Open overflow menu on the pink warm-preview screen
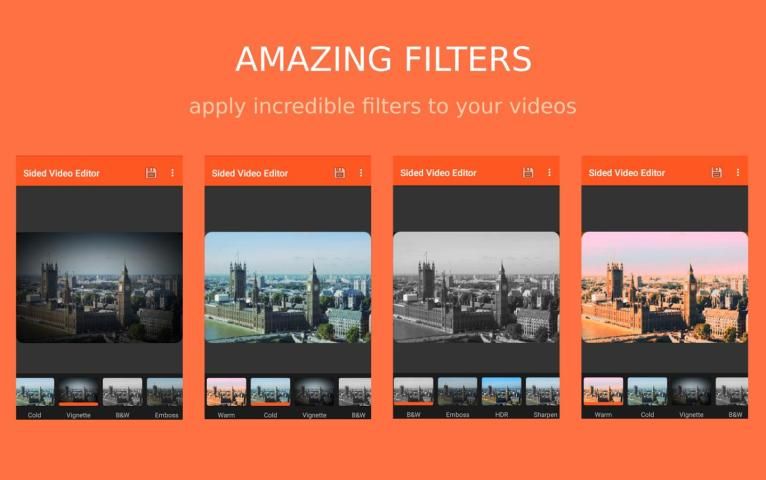 click(x=737, y=173)
